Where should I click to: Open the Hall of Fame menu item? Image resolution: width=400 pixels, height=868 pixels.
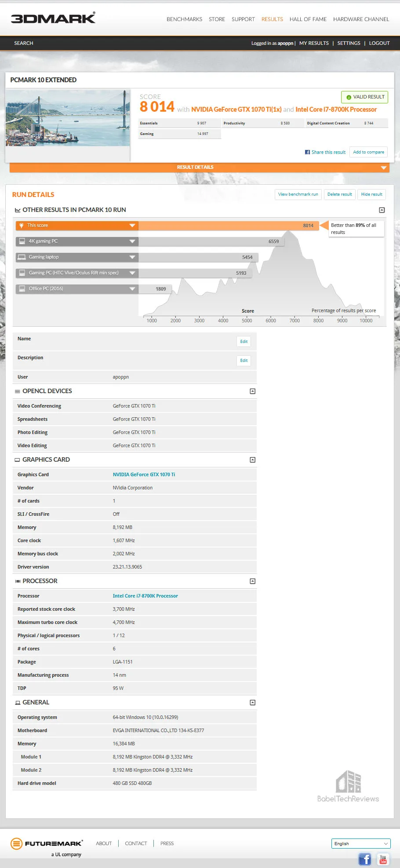click(x=308, y=19)
